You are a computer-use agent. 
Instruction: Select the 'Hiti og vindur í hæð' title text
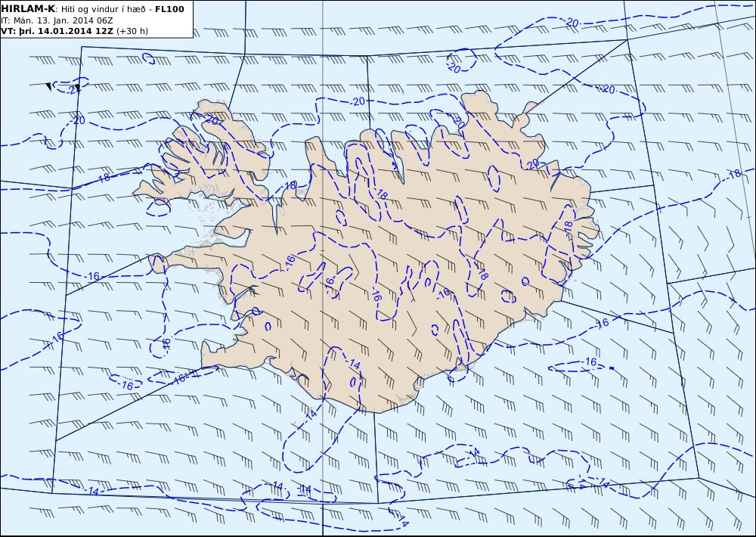pos(103,9)
